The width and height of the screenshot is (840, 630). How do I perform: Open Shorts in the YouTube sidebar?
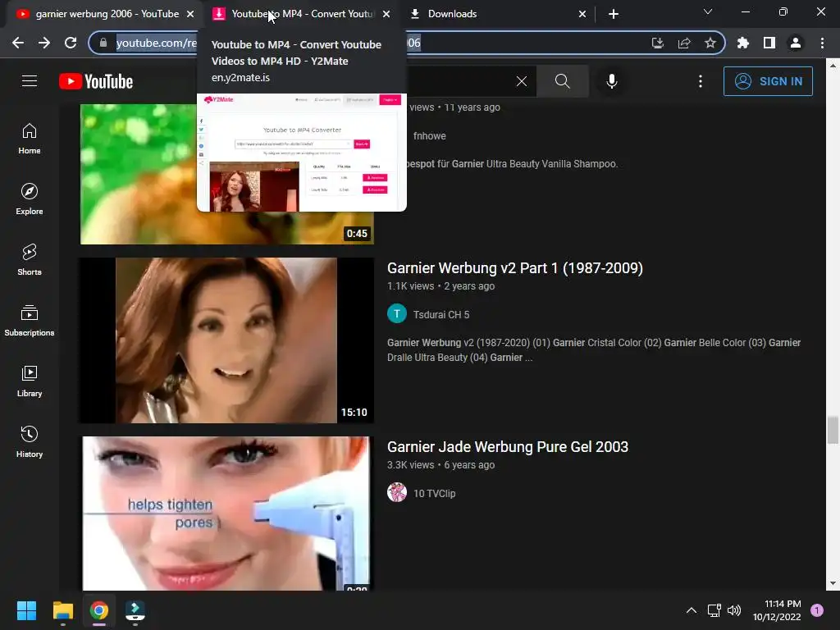click(30, 260)
